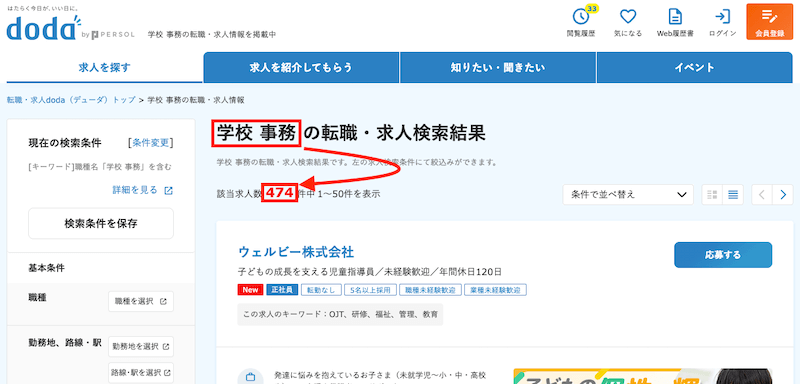Select the 求人を探す tab
The image size is (800, 384).
coord(105,67)
